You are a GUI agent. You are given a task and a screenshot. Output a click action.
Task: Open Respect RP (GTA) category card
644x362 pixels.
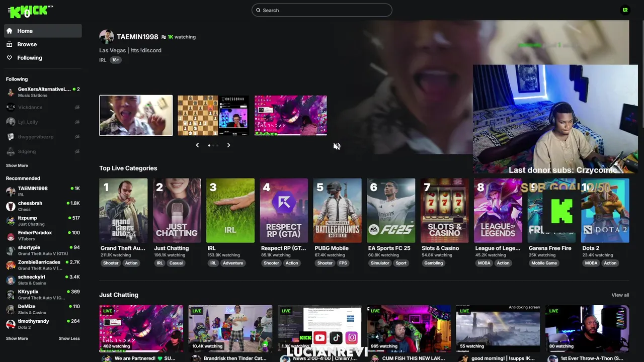tap(284, 211)
